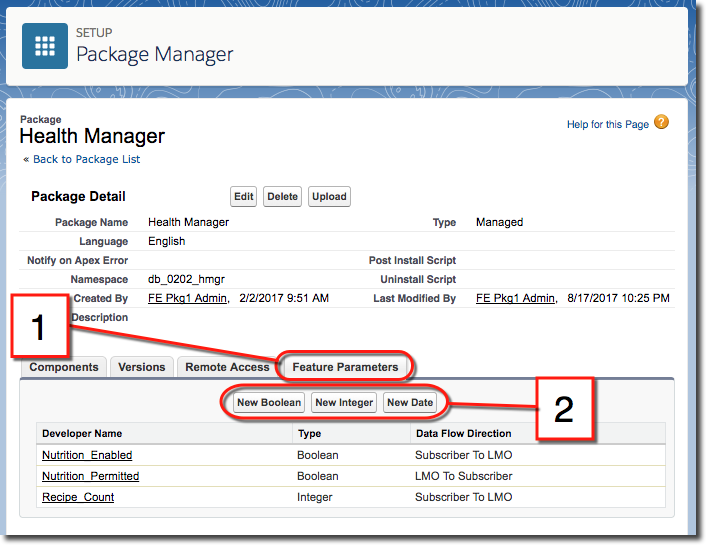Switch to the Versions tab
Viewport: 706px width, 545px height.
click(142, 367)
